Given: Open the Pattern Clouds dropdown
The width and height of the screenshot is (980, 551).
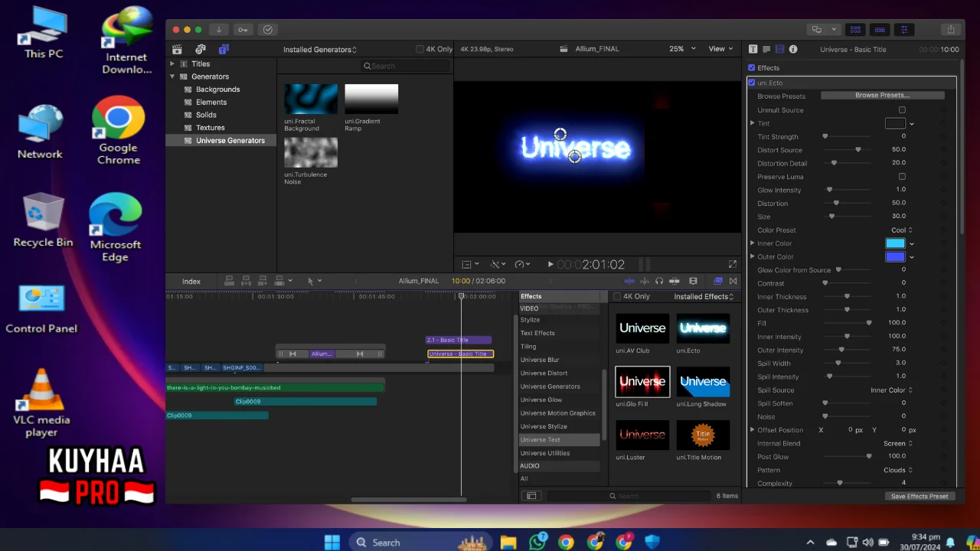Looking at the screenshot, I should [898, 470].
